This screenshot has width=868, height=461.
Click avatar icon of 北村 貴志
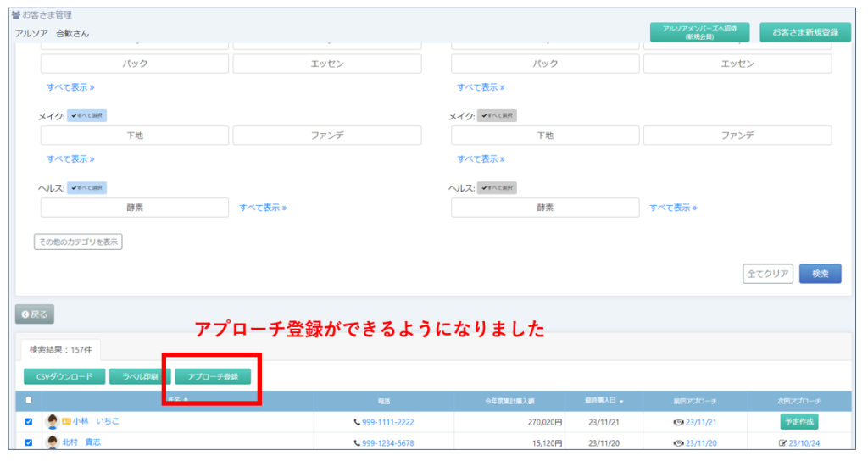click(53, 442)
